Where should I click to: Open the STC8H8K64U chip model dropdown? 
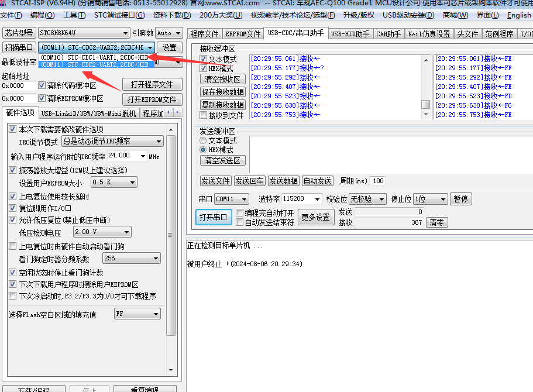(x=84, y=33)
